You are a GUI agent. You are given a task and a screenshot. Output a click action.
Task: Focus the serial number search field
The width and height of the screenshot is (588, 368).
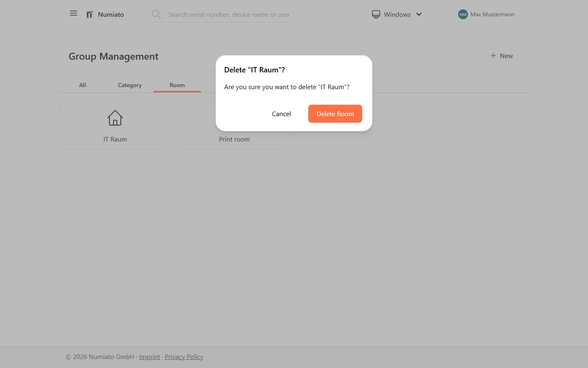click(x=257, y=14)
